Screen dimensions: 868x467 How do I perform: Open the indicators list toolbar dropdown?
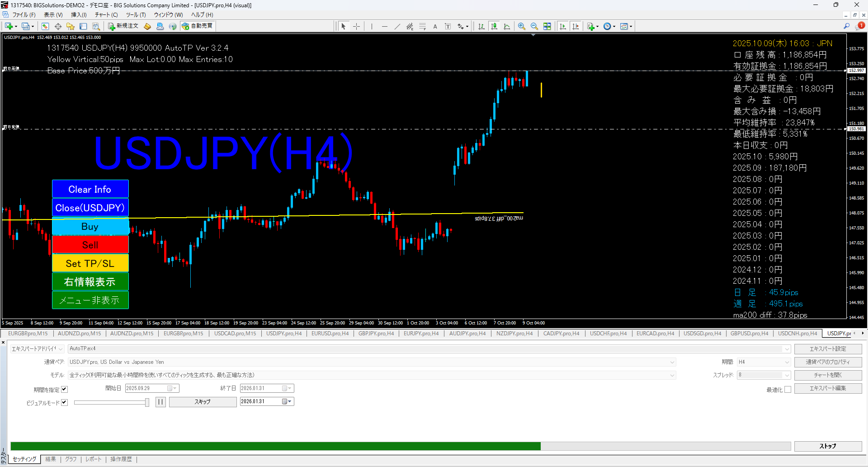592,26
